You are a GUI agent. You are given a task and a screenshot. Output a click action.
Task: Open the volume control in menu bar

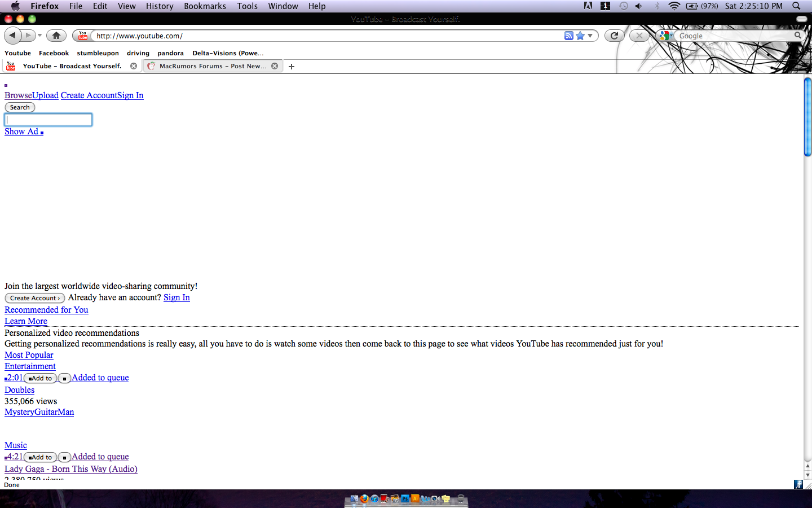(x=638, y=6)
